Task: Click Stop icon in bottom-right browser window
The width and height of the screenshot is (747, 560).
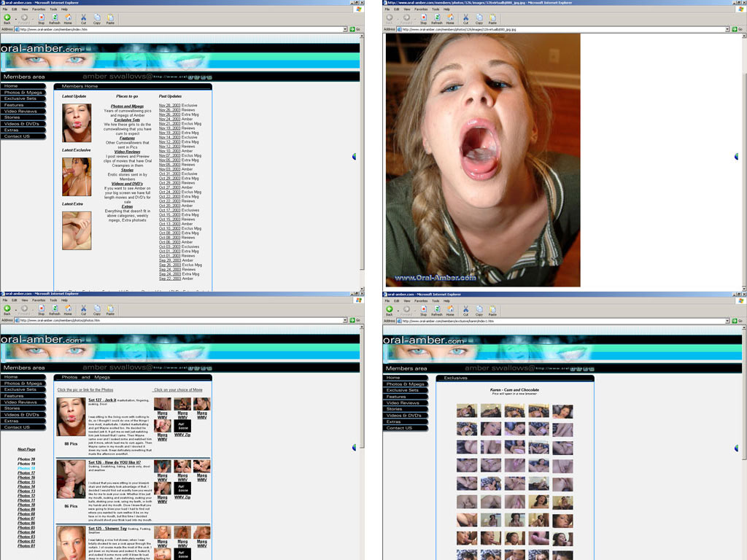Action: 424,311
